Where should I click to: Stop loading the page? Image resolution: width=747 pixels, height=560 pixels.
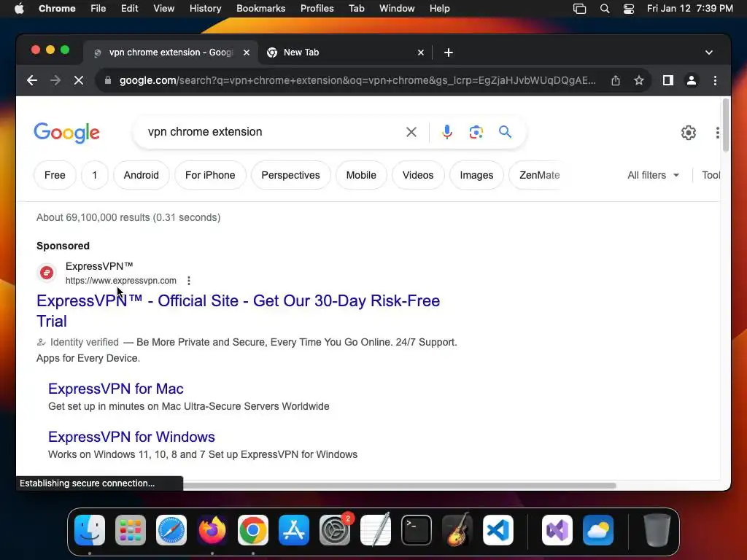[x=79, y=80]
